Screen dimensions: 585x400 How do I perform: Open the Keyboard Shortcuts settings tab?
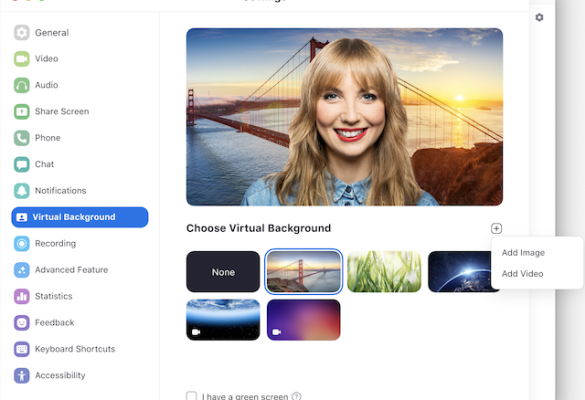point(80,349)
